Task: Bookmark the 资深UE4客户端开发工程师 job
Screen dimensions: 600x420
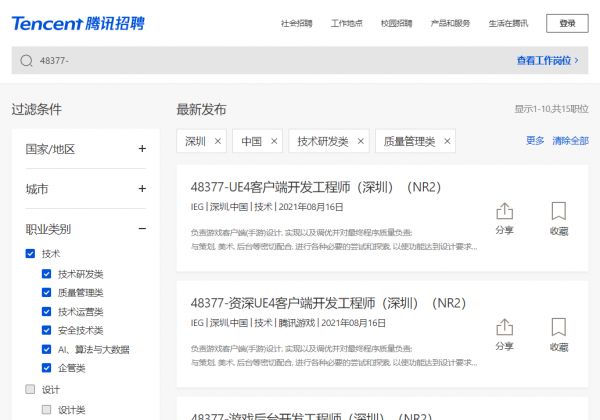Action: (558, 328)
